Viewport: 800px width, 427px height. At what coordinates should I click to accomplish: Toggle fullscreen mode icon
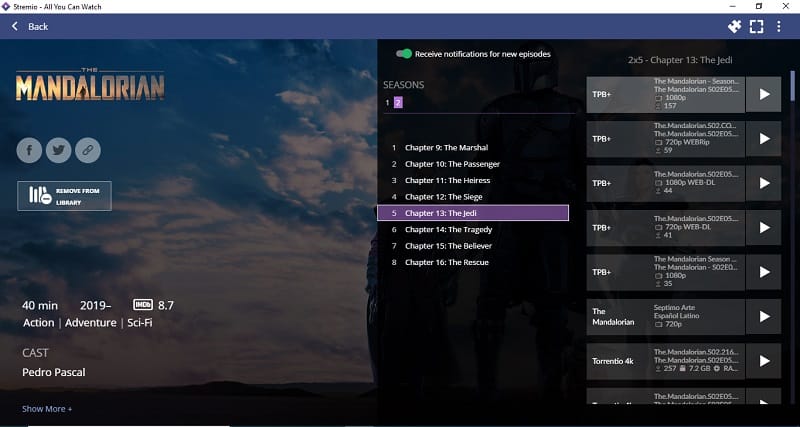[x=757, y=27]
